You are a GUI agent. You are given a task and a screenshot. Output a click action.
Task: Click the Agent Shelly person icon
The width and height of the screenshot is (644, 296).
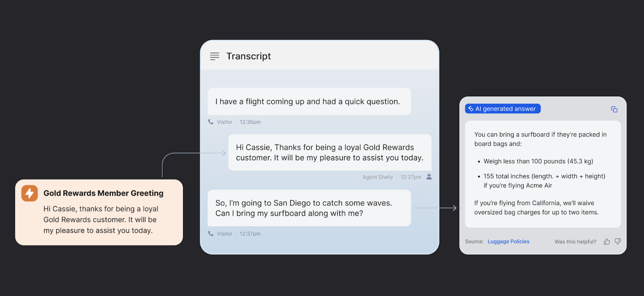click(x=429, y=177)
